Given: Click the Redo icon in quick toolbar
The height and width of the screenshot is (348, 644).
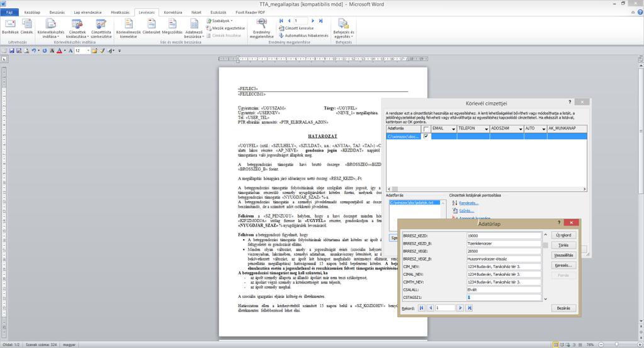Looking at the screenshot, I should pyautogui.click(x=44, y=51).
